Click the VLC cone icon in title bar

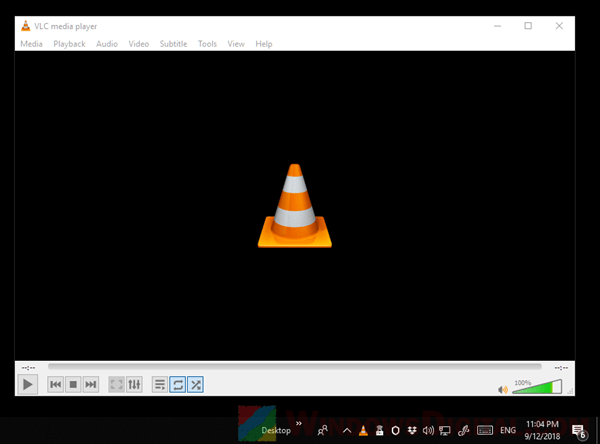coord(26,26)
